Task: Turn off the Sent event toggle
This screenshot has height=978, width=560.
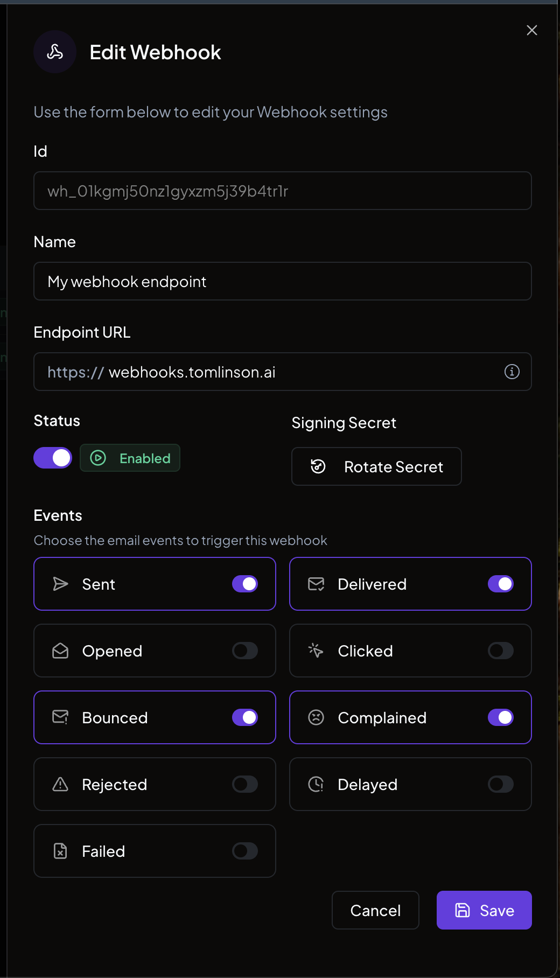Action: [x=244, y=584]
